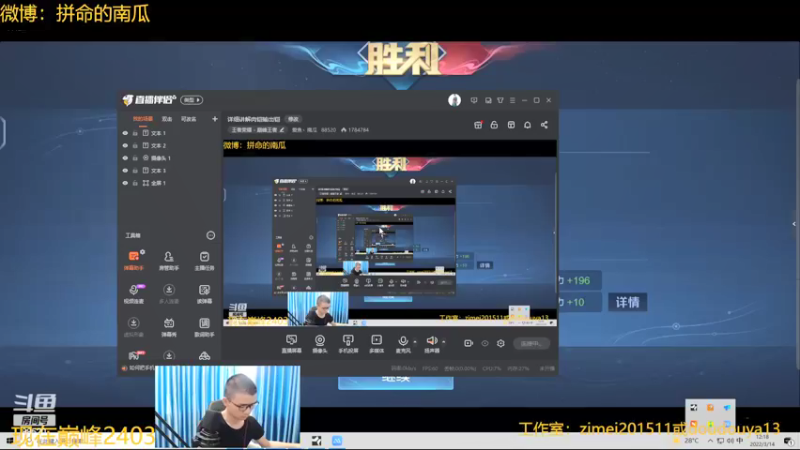800x450 pixels.
Task: Open the hamburger menu in title bar
Action: coord(512,101)
